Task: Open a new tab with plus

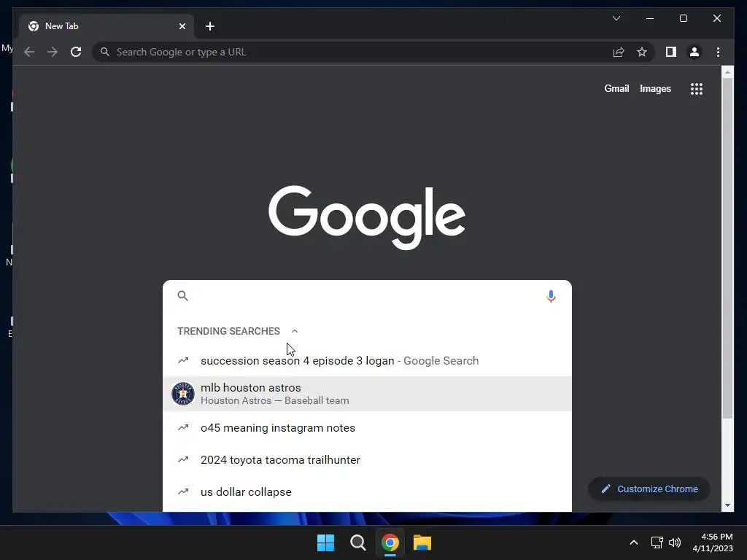Action: point(210,26)
